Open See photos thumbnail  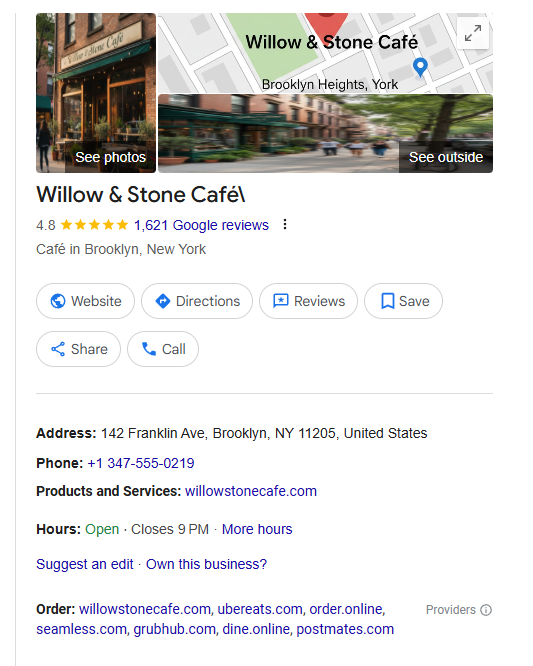[96, 93]
